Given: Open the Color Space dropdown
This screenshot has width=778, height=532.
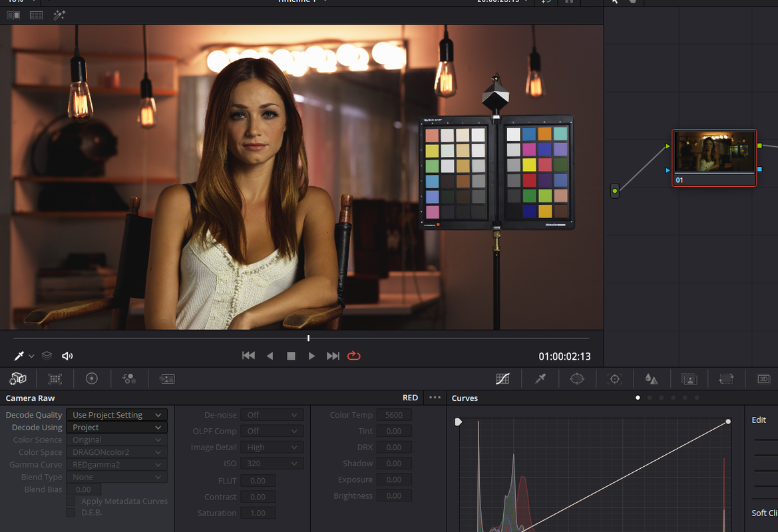Looking at the screenshot, I should (116, 452).
